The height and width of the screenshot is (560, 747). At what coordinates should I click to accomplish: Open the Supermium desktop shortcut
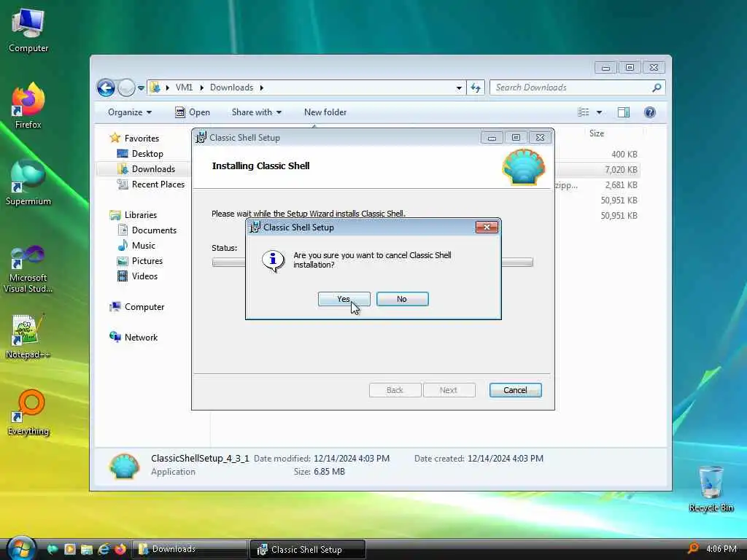pyautogui.click(x=28, y=183)
